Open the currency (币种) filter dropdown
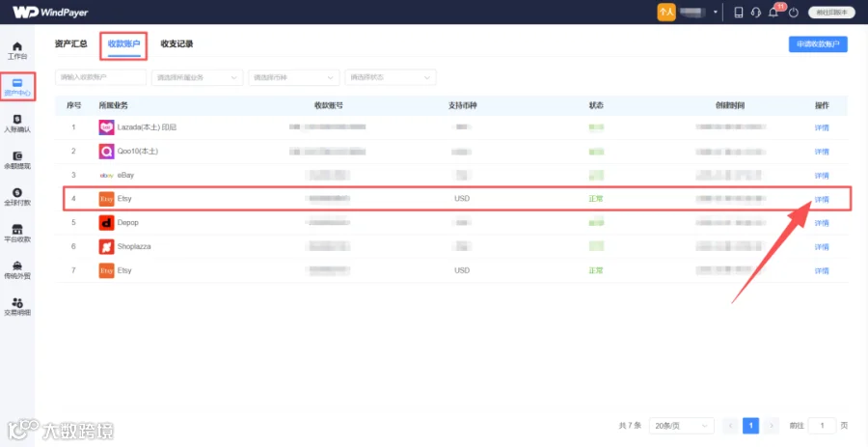The height and width of the screenshot is (447, 868). [x=294, y=77]
